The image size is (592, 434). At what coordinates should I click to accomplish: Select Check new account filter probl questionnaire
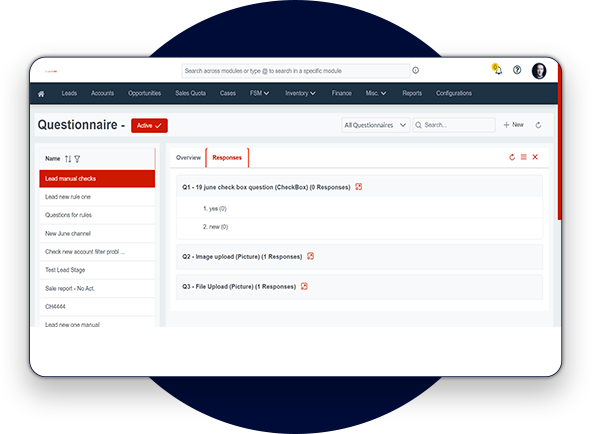(97, 252)
